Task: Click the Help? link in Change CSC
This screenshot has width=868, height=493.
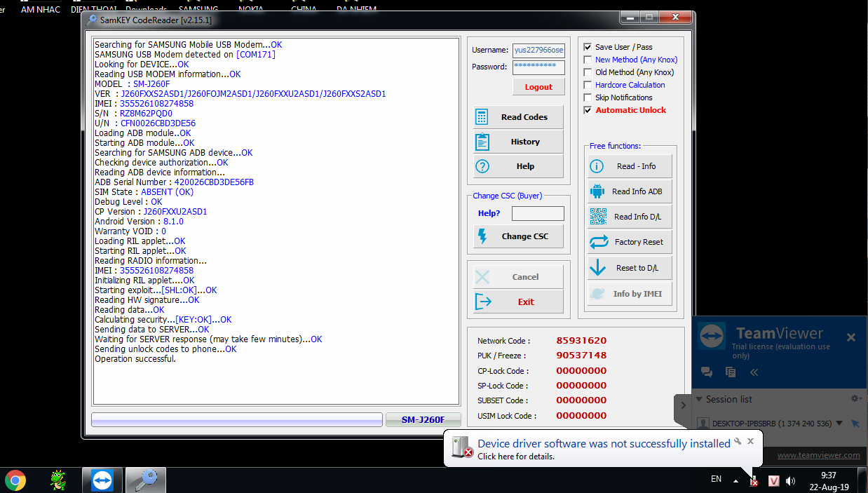Action: tap(489, 213)
